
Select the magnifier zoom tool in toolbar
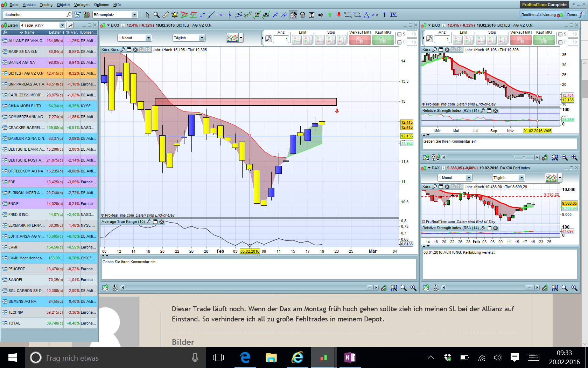pos(156,15)
